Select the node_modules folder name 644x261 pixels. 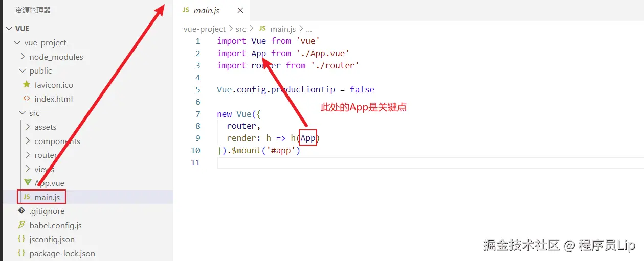tap(56, 57)
